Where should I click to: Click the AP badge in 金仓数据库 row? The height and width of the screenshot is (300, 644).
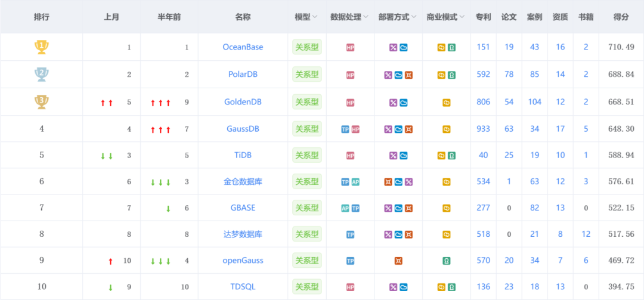355,182
